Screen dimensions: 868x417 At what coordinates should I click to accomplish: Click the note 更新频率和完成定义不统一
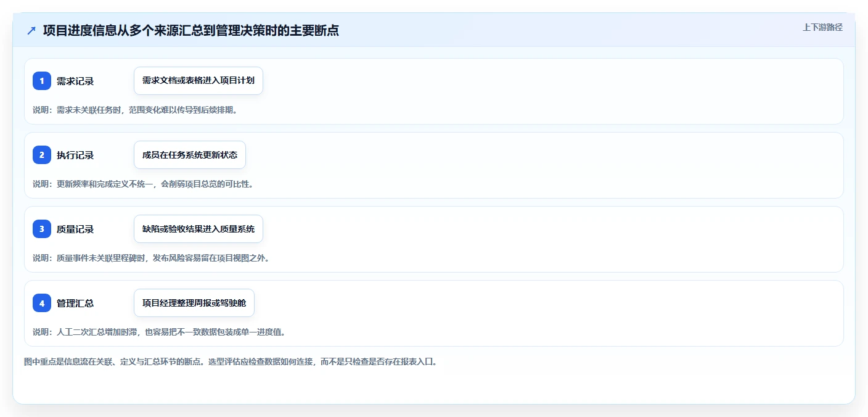(104, 184)
